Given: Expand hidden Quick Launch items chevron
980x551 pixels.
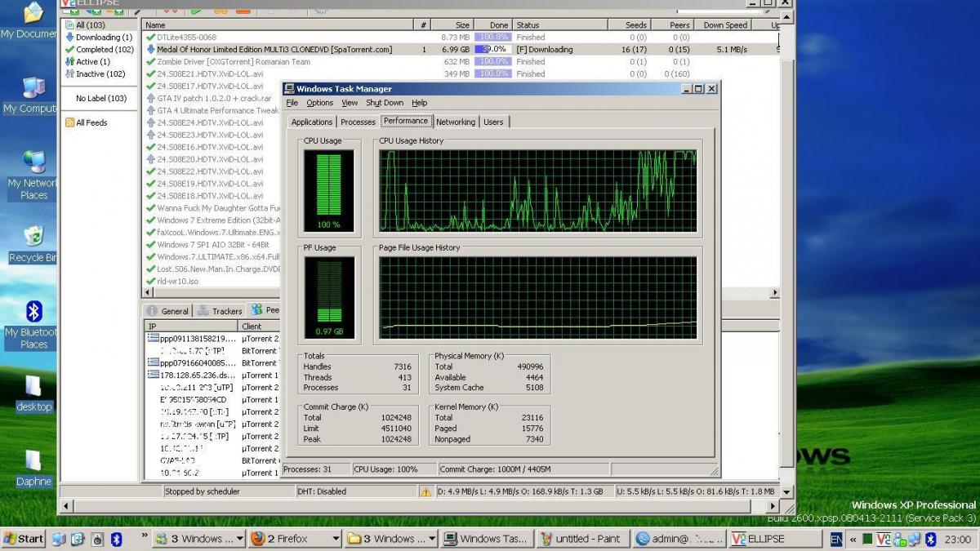Looking at the screenshot, I should coord(145,536).
